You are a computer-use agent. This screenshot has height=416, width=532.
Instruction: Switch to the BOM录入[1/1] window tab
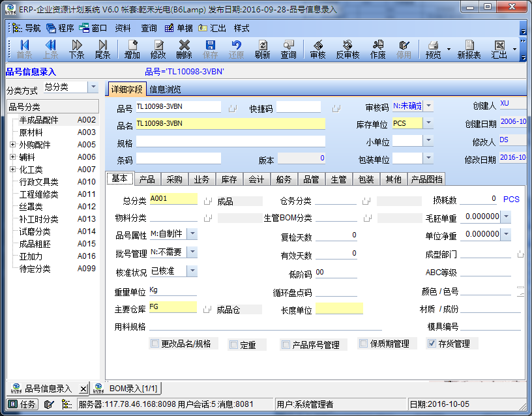point(126,389)
